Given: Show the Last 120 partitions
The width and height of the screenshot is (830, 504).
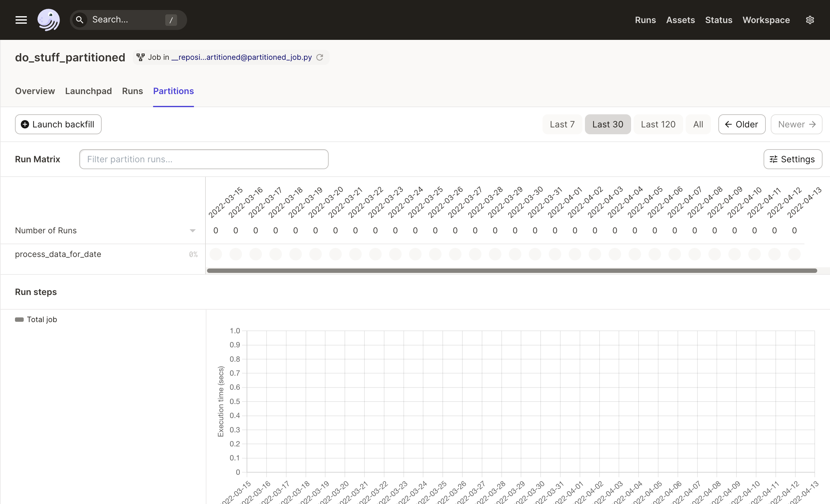Looking at the screenshot, I should (658, 124).
